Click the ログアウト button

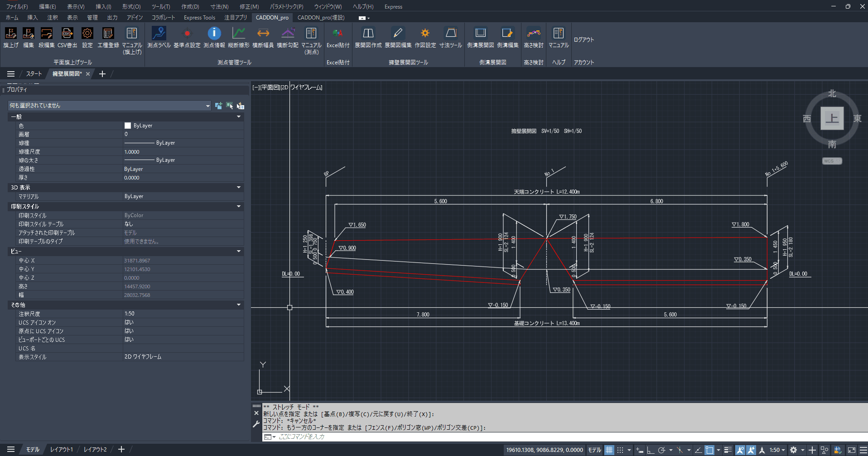[583, 40]
